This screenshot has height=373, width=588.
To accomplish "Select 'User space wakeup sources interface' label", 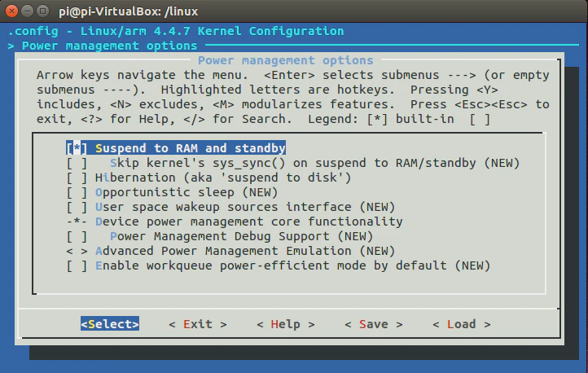I will point(245,207).
